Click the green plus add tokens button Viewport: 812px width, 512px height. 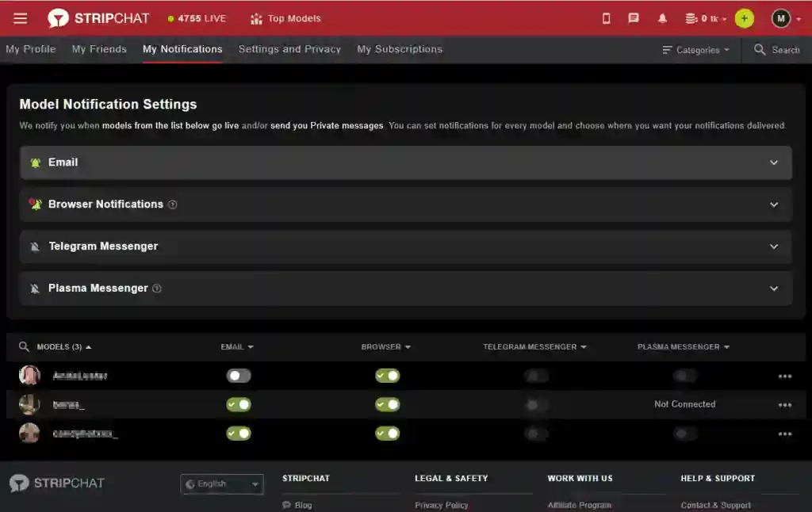744,19
